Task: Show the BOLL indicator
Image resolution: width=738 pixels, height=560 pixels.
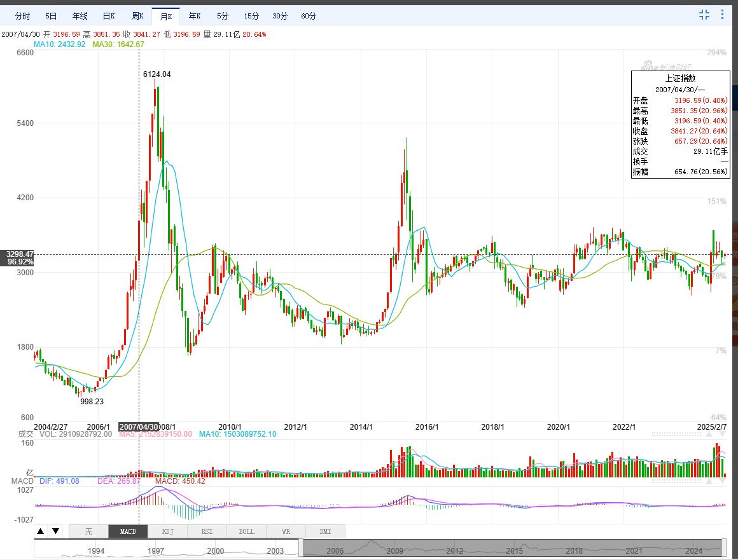Action: point(246,531)
